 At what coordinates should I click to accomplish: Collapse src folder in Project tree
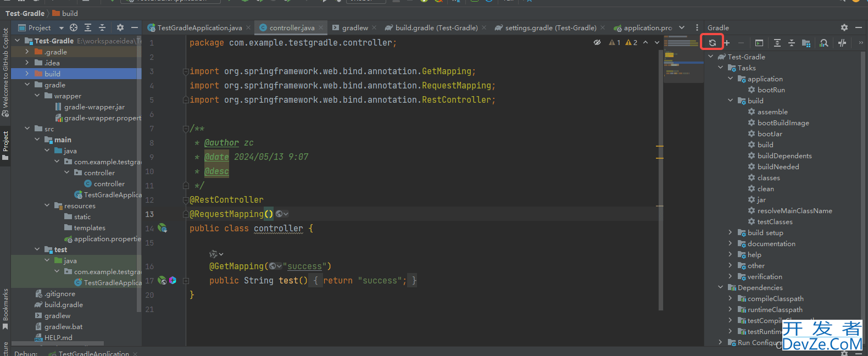[x=27, y=129]
